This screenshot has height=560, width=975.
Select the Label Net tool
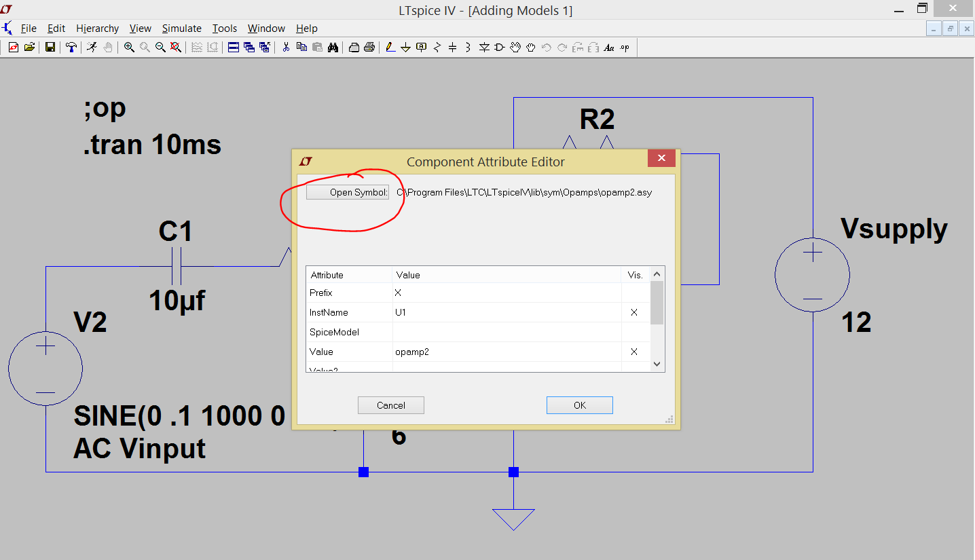click(422, 48)
